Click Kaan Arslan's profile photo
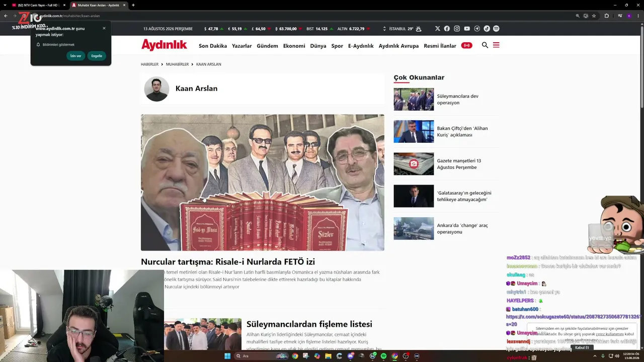 tap(156, 89)
